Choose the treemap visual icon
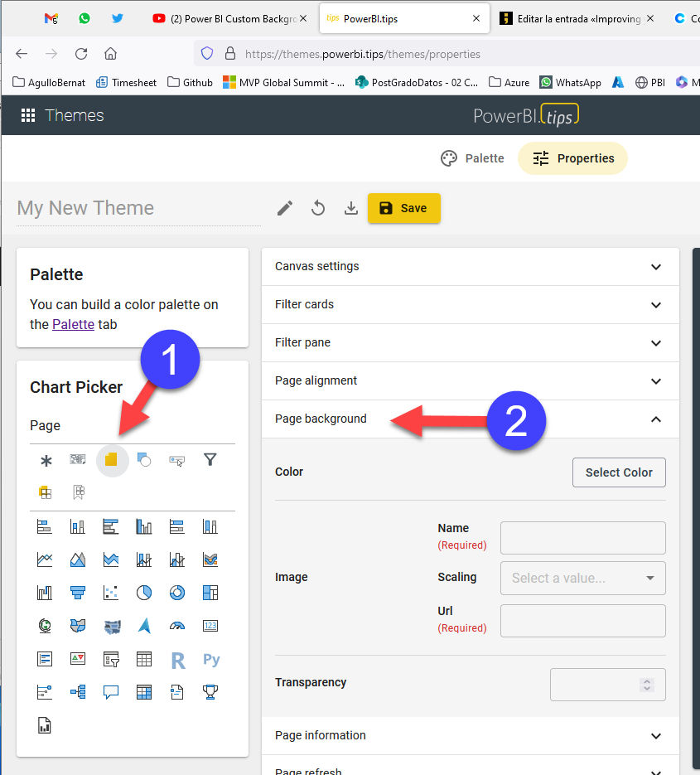This screenshot has width=700, height=775. point(210,593)
